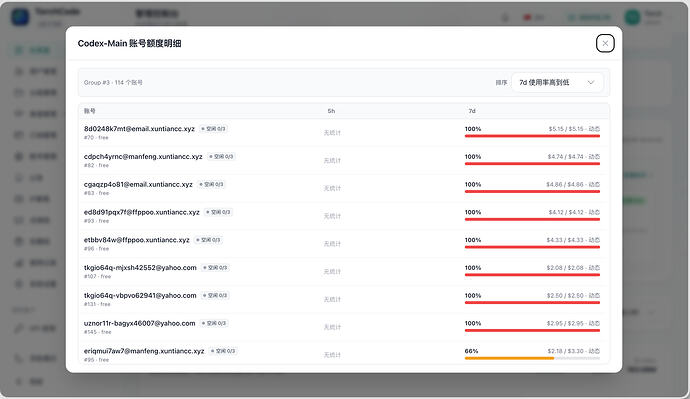Select account uznor11r-bagyx46007@yahoo.com
This screenshot has height=399, width=690.
tap(139, 323)
